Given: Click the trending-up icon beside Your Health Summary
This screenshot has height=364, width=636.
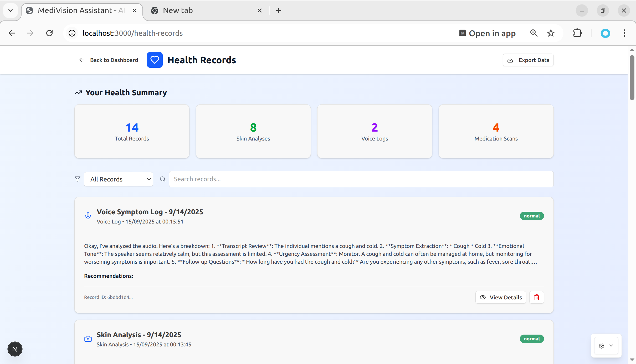Looking at the screenshot, I should [78, 93].
